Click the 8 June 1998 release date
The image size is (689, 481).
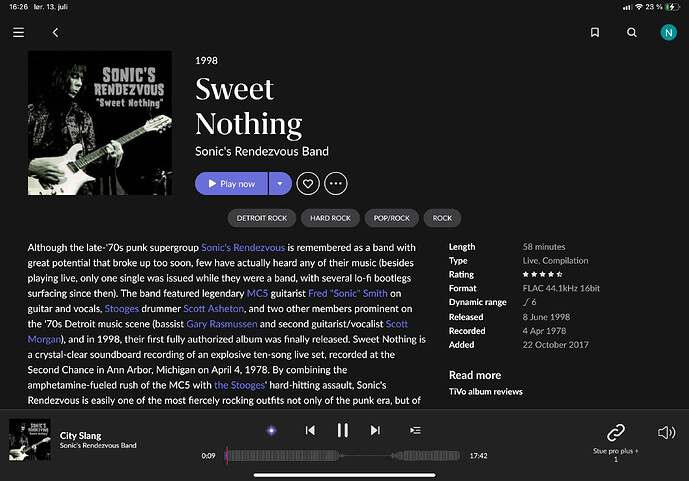pyautogui.click(x=546, y=317)
